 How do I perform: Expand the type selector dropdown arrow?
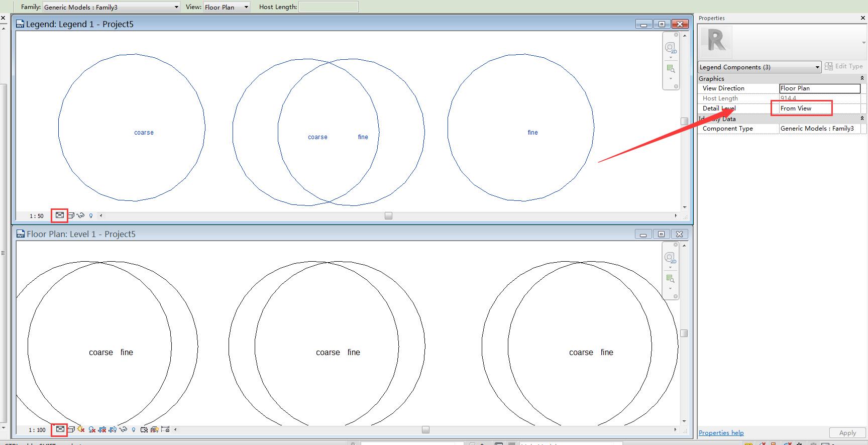863,43
